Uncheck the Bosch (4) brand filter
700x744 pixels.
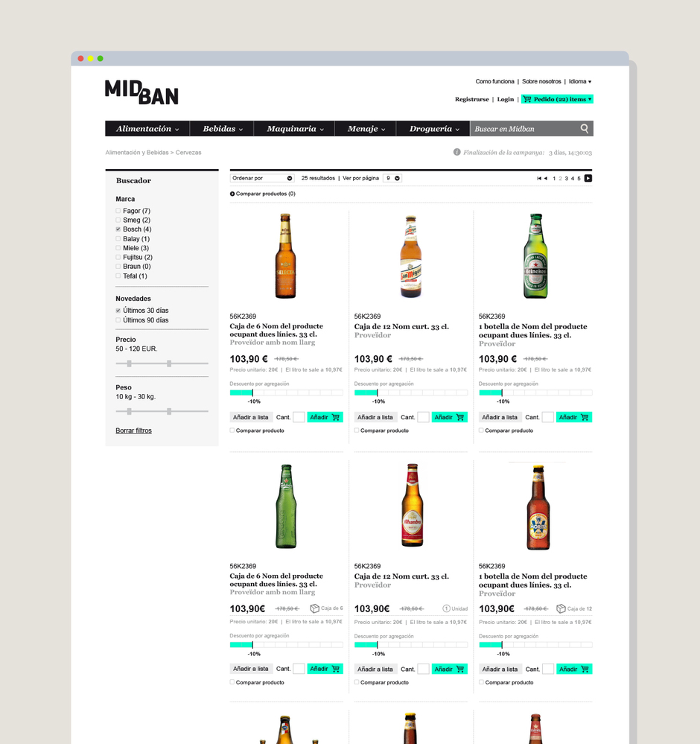(x=118, y=229)
